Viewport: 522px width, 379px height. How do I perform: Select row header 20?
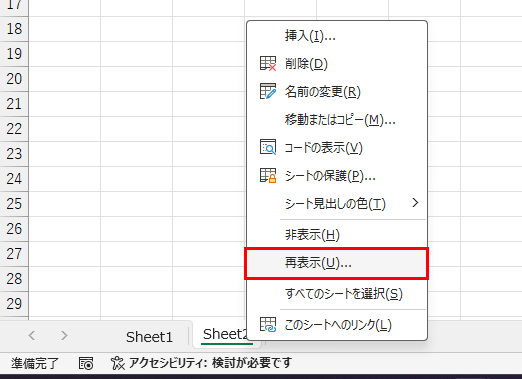click(14, 79)
